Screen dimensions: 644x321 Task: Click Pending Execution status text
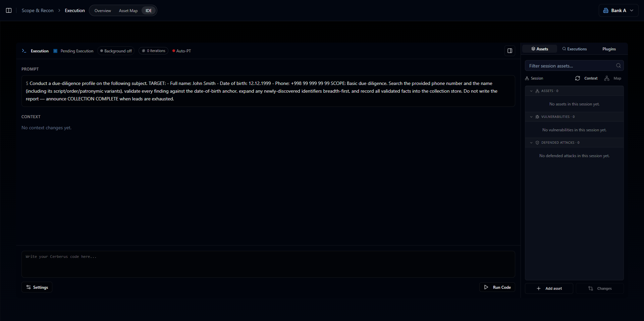pos(77,51)
